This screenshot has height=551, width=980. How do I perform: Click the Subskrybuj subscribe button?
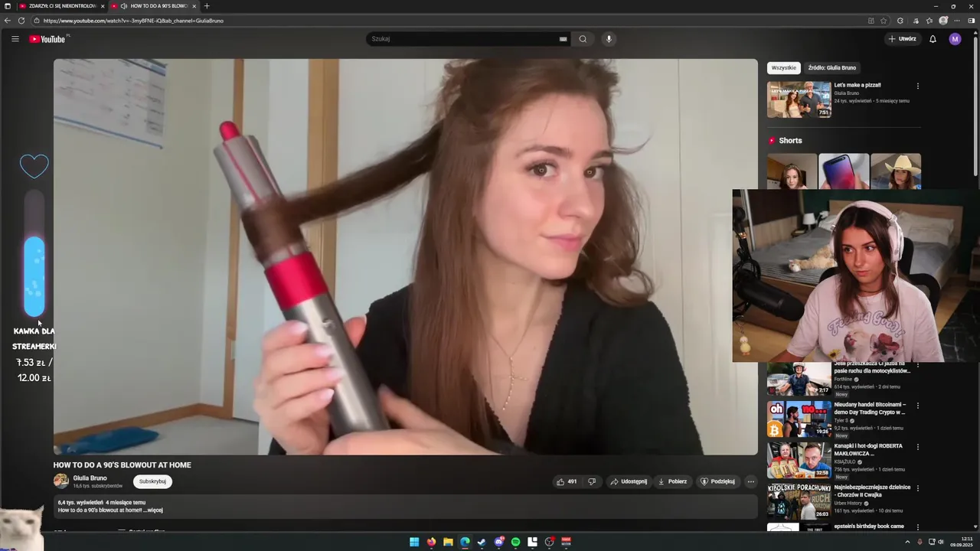coord(152,481)
